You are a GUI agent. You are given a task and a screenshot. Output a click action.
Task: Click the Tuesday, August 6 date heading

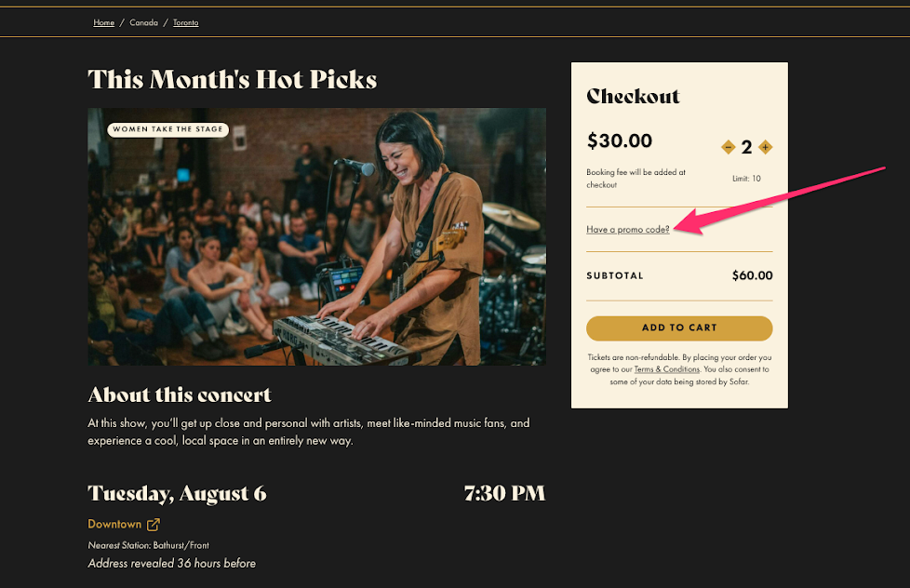(x=177, y=493)
